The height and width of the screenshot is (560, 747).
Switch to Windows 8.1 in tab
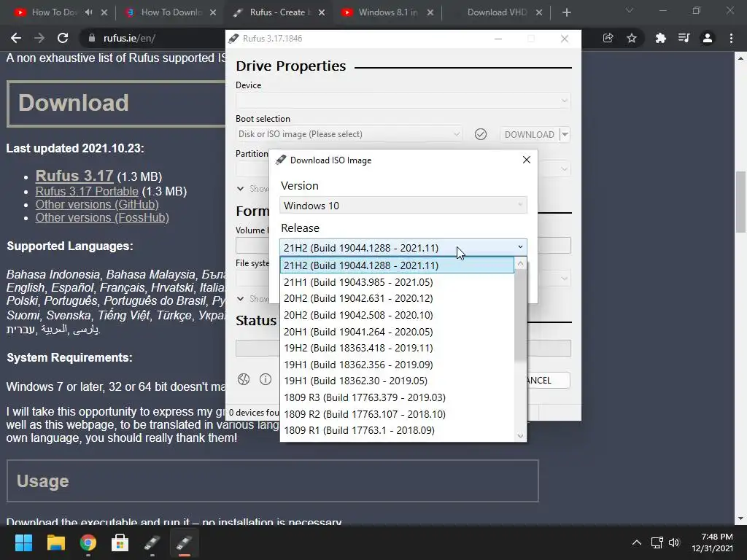pyautogui.click(x=387, y=12)
